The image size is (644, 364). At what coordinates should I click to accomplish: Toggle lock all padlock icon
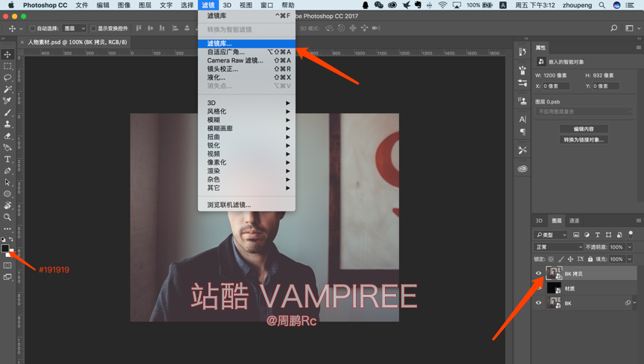(590, 259)
